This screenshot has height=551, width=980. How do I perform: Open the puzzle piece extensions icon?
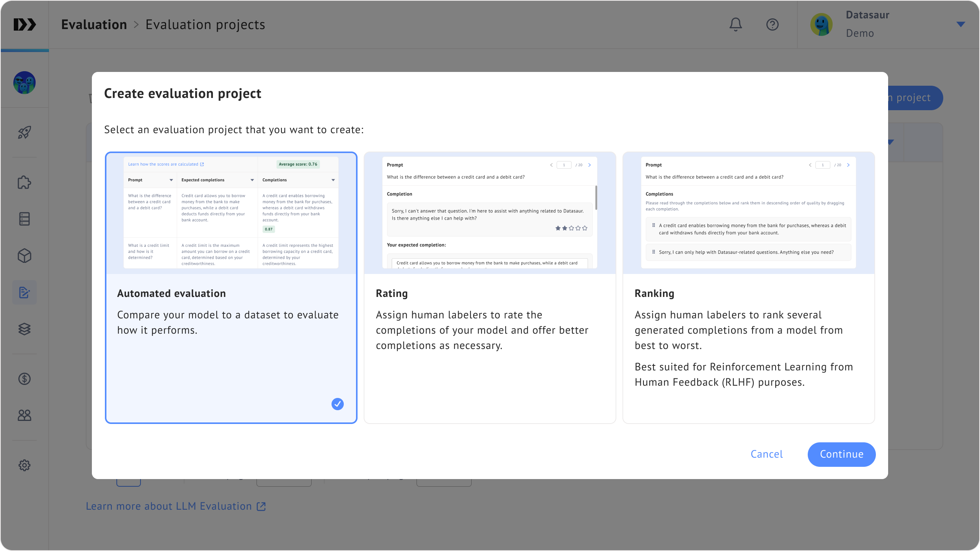(x=24, y=182)
